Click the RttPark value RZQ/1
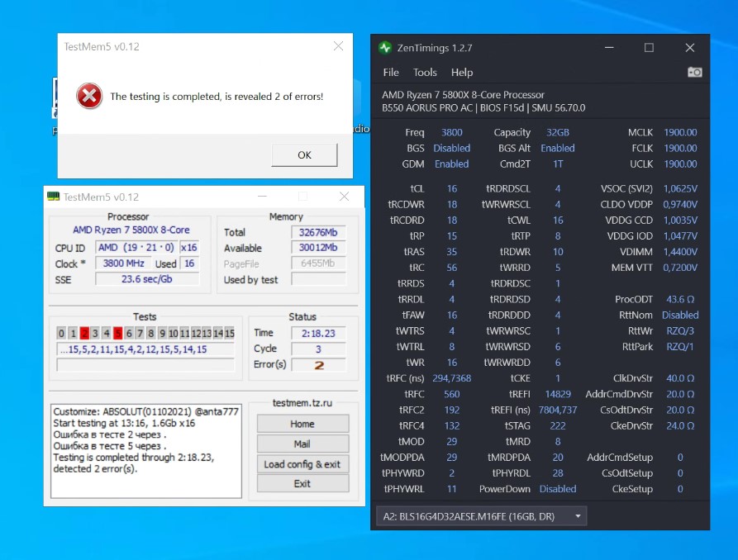 coord(680,347)
